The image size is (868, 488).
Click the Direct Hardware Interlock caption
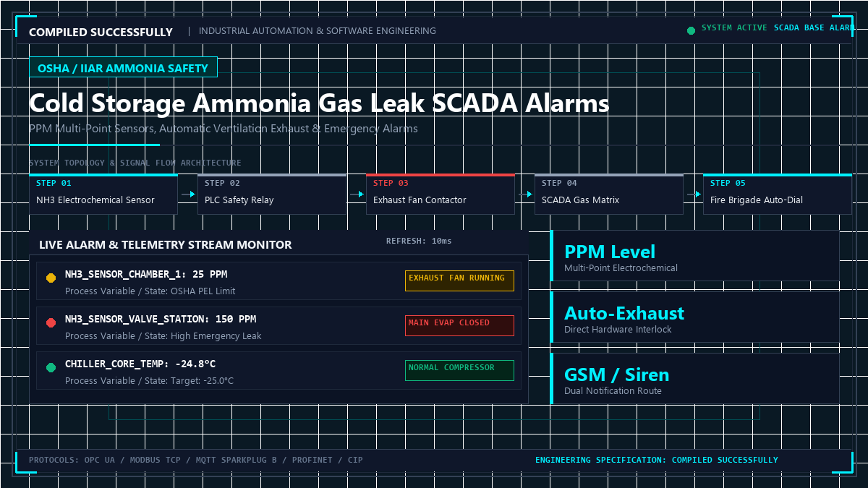coord(618,330)
